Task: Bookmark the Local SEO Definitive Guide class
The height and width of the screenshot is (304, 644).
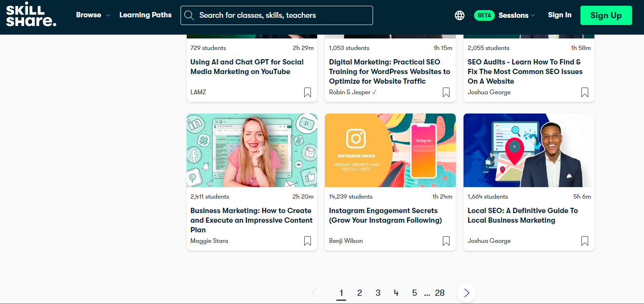Action: click(585, 241)
